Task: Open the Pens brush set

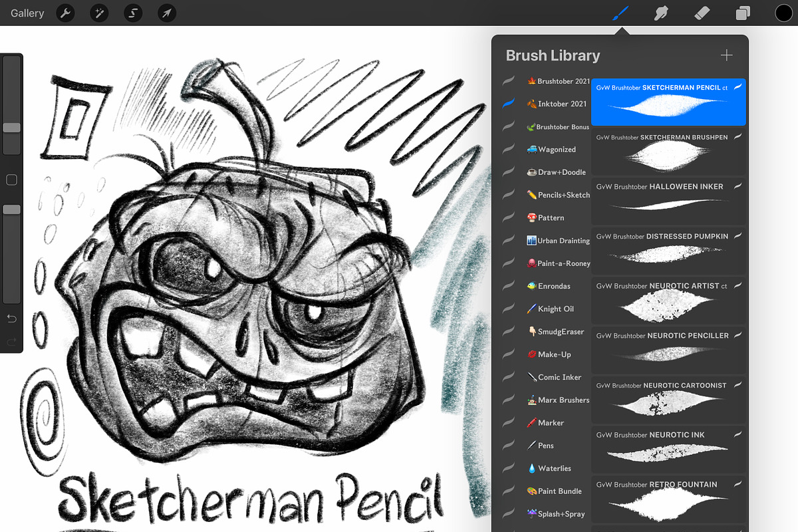Action: coord(541,446)
